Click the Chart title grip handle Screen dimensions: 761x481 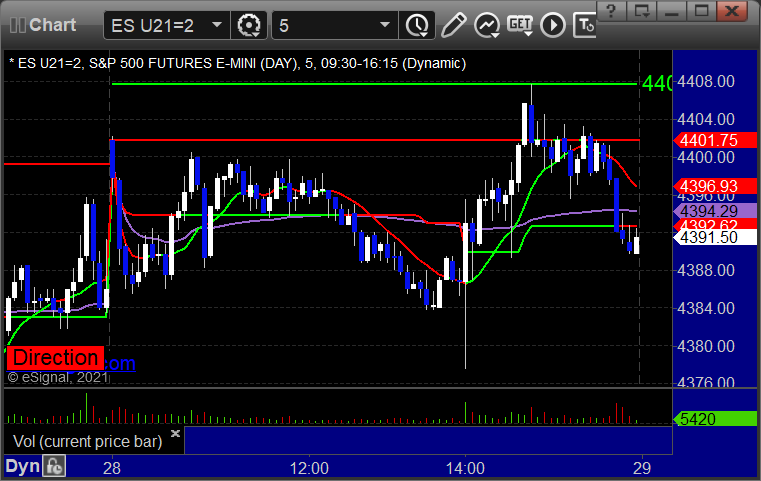[x=18, y=25]
